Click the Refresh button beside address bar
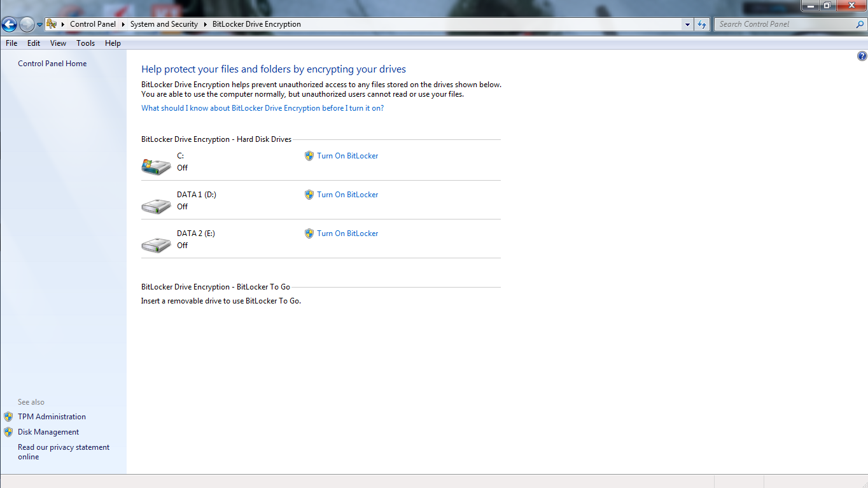This screenshot has width=868, height=488. [702, 24]
